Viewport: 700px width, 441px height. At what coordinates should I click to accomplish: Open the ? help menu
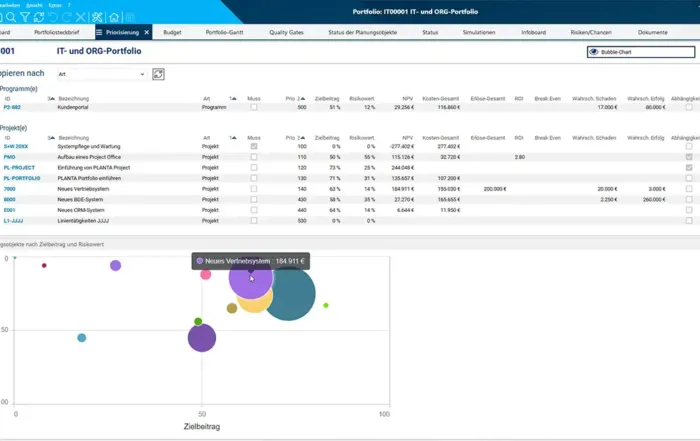[69, 5]
